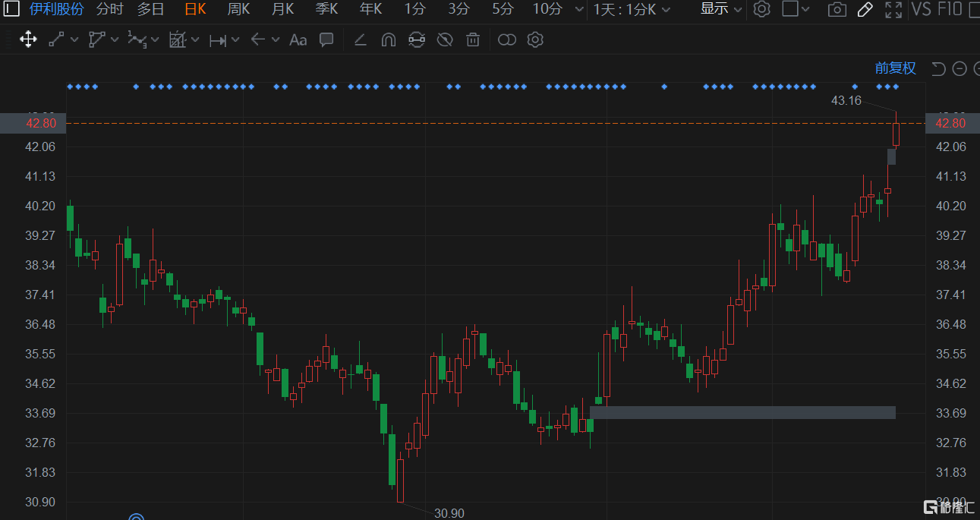Toggle the drawing pencil tool
The image size is (980, 520).
tap(865, 9)
